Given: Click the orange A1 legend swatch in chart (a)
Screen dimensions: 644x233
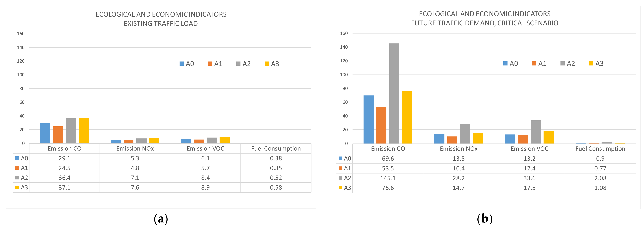Looking at the screenshot, I should coord(210,64).
